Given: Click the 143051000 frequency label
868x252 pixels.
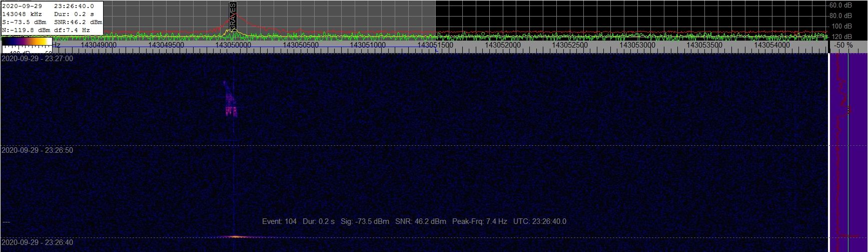Looking at the screenshot, I should (368, 45).
